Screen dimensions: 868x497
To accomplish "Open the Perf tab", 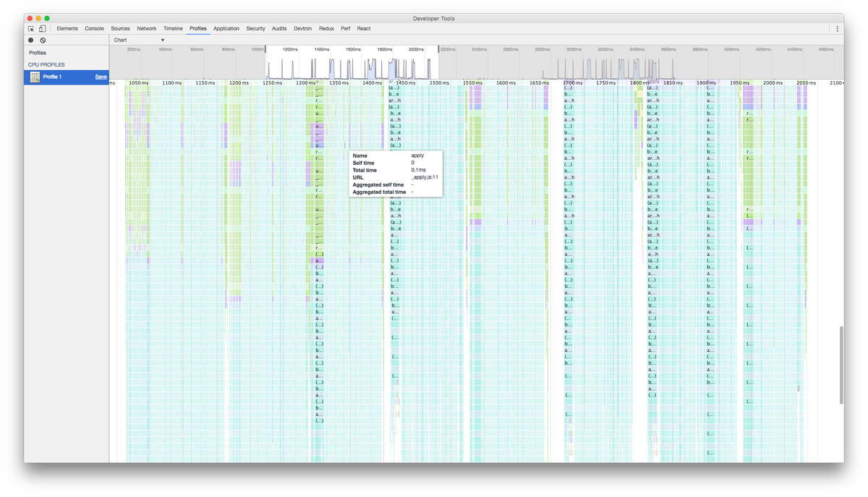I will [346, 28].
